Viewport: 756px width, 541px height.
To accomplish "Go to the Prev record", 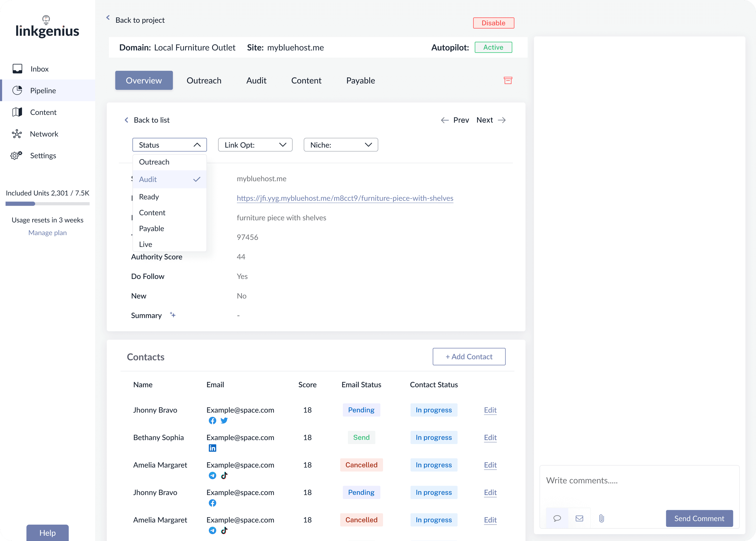I will coord(455,120).
